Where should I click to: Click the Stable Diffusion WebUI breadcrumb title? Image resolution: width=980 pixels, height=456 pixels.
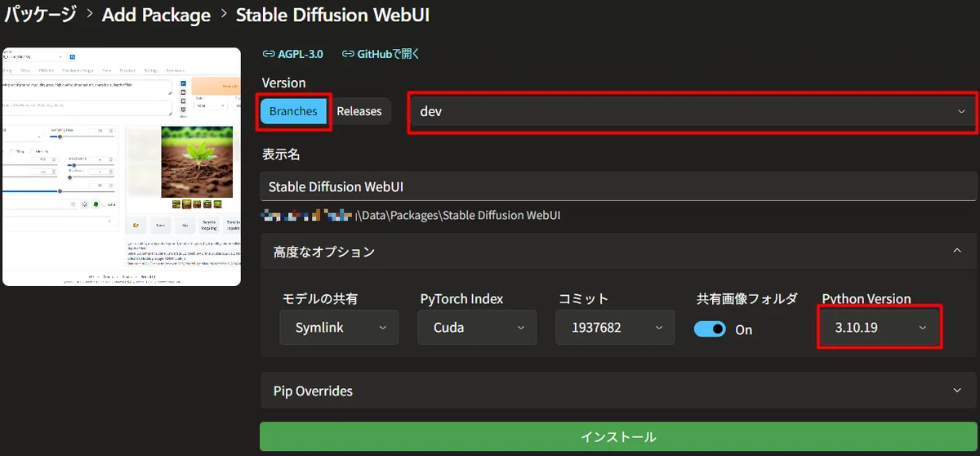[332, 15]
